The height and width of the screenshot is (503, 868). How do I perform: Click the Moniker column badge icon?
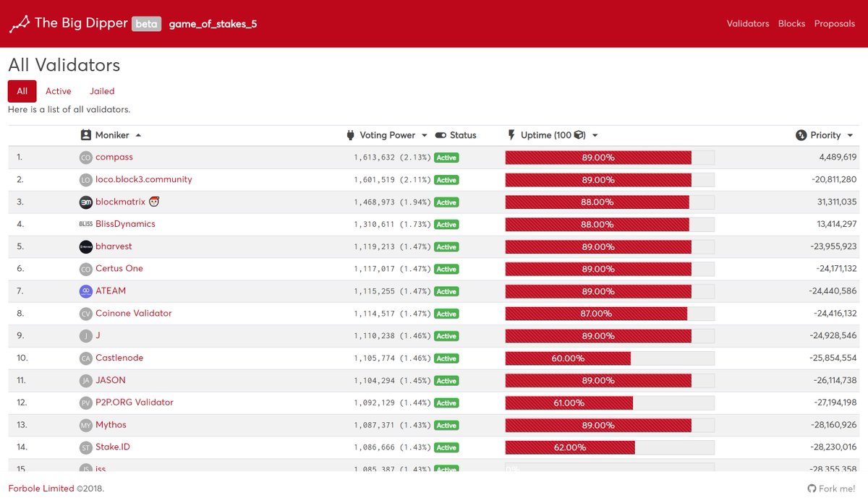85,135
